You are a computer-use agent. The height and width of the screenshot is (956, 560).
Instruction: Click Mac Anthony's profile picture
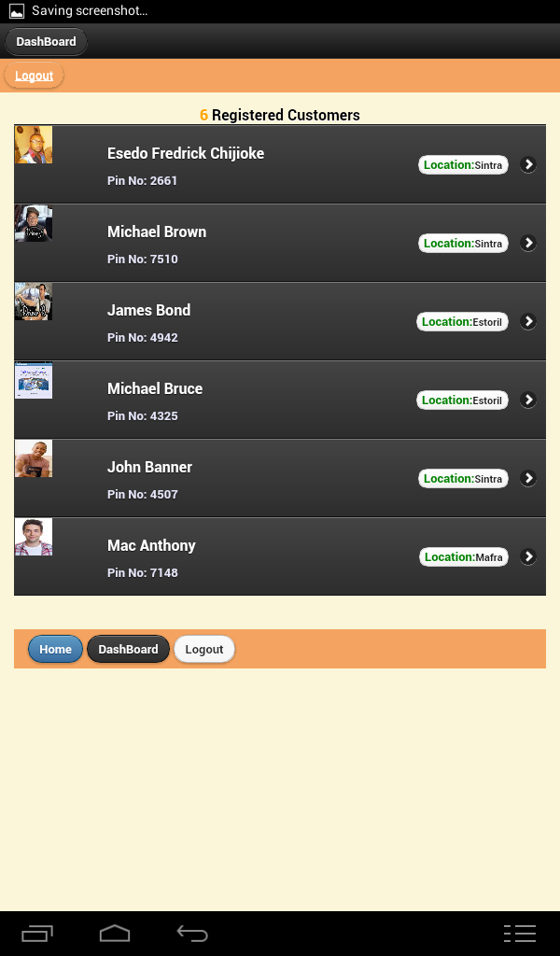pyautogui.click(x=34, y=537)
